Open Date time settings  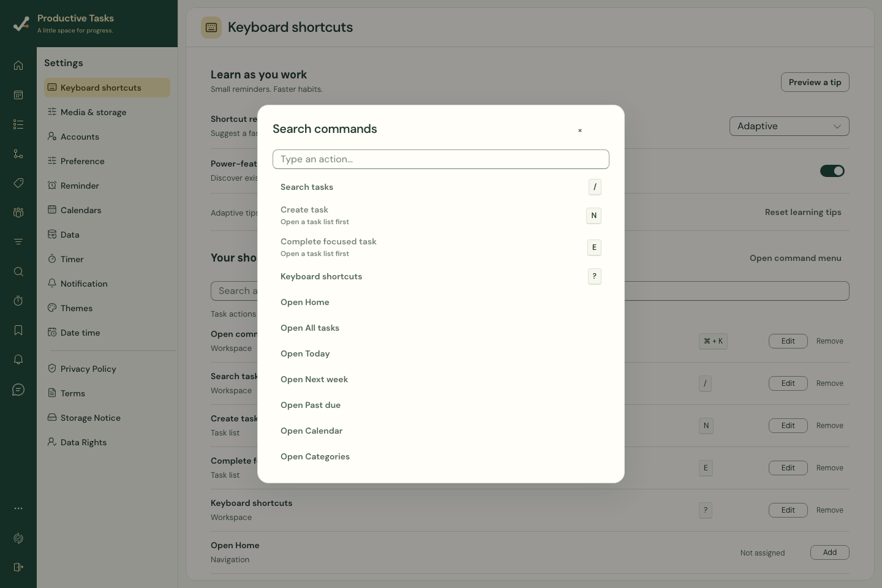[x=107, y=333]
